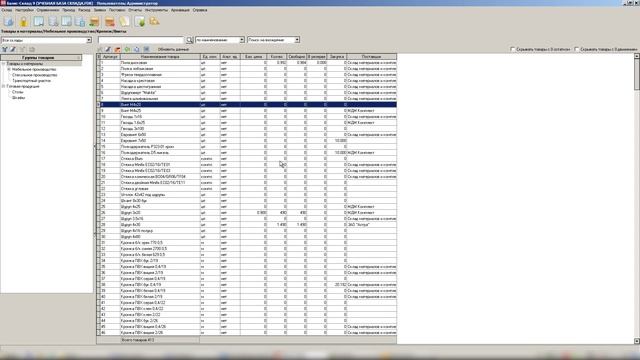The width and height of the screenshot is (640, 360).
Task: Select 'Транспортный участок' in the groups tree
Action: [x=31, y=81]
